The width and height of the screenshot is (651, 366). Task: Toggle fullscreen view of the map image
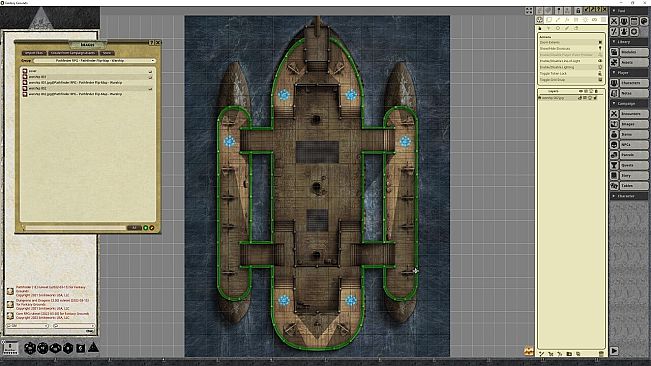(x=529, y=11)
